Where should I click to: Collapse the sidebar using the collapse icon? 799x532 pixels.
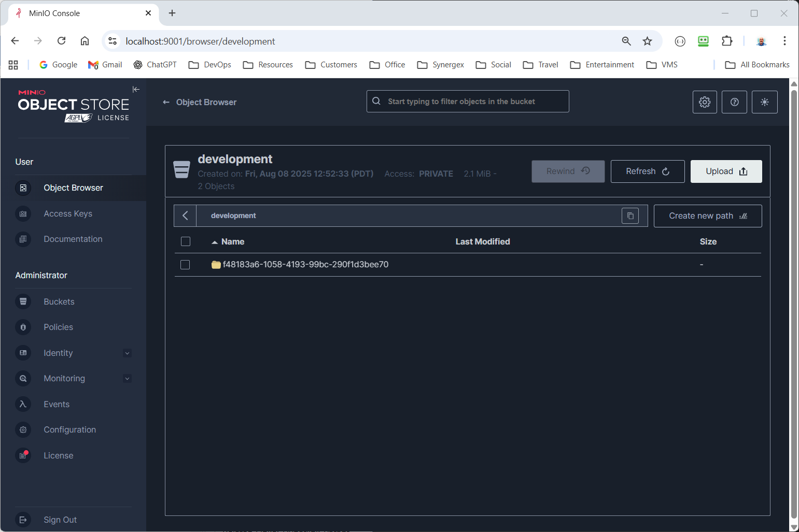tap(136, 90)
